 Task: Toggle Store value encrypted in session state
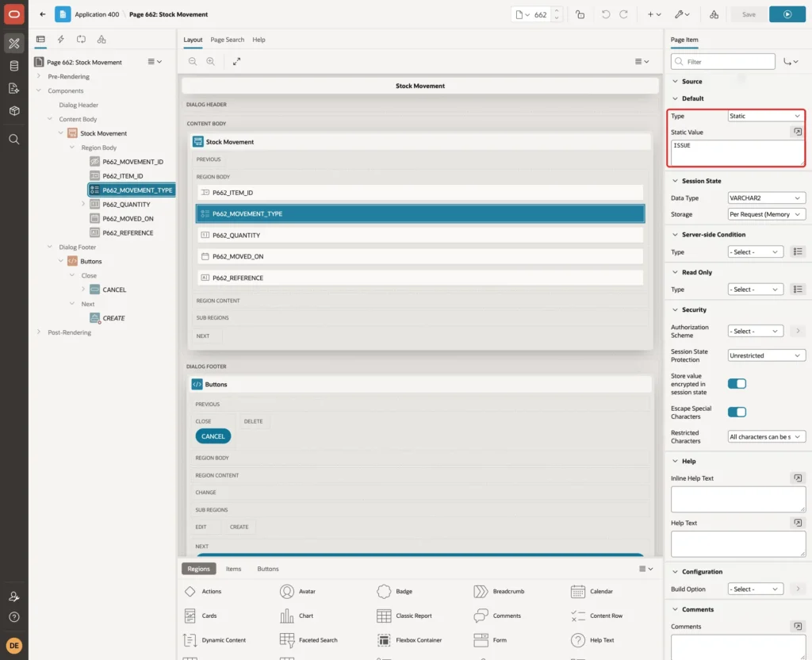[737, 384]
